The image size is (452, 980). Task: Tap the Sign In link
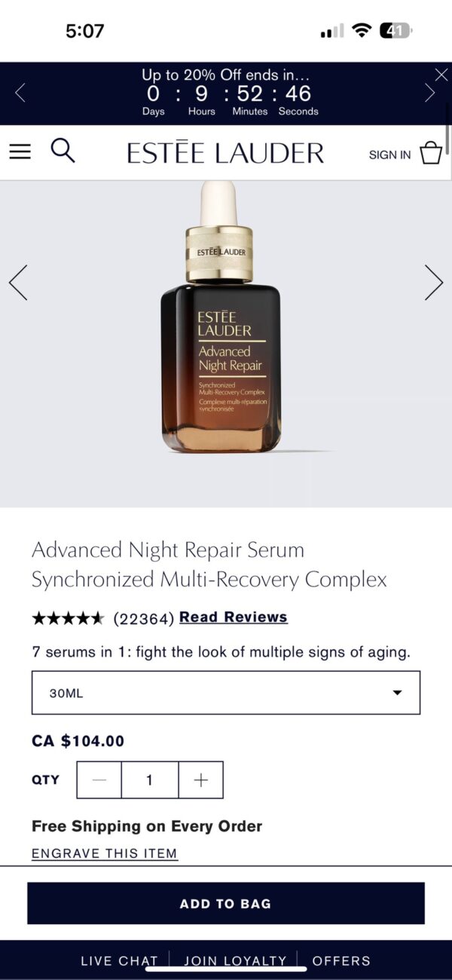point(389,155)
